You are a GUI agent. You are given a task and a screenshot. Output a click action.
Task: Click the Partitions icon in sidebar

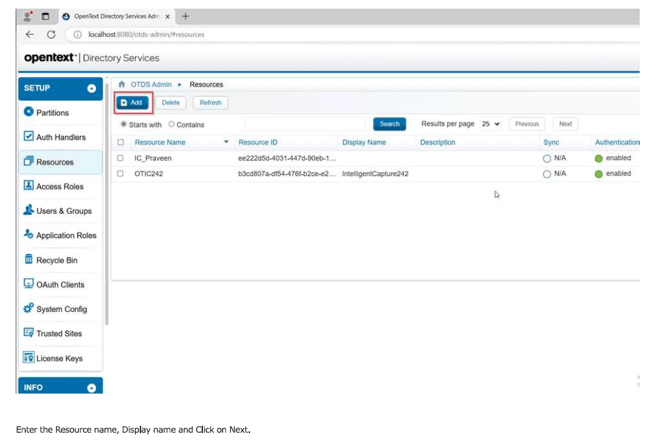point(28,112)
